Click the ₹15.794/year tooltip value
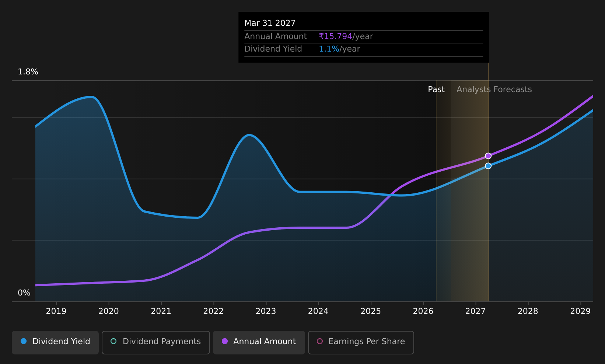 [346, 36]
